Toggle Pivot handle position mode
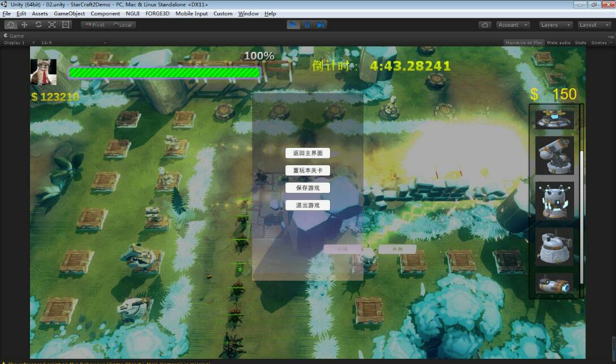 [95, 25]
